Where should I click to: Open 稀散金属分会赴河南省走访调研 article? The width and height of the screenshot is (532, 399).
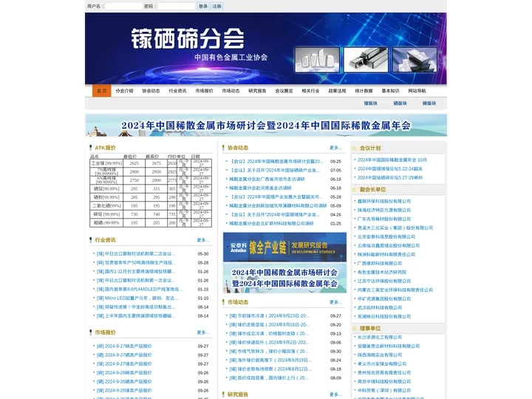[260, 188]
